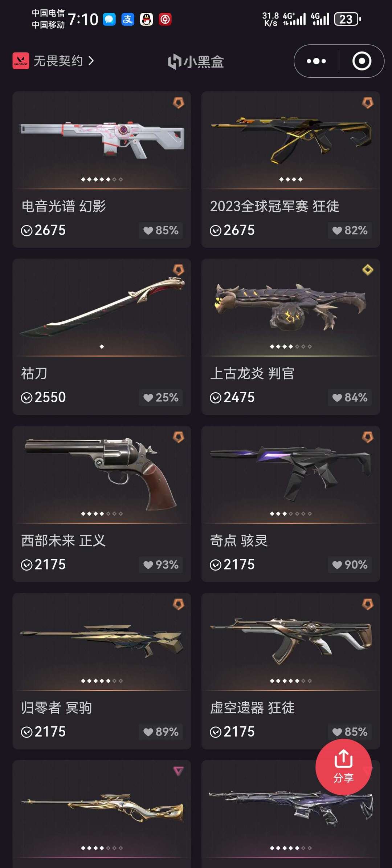Tap the Valorant logo icon
Screen dimensions: 392x868
(21, 61)
